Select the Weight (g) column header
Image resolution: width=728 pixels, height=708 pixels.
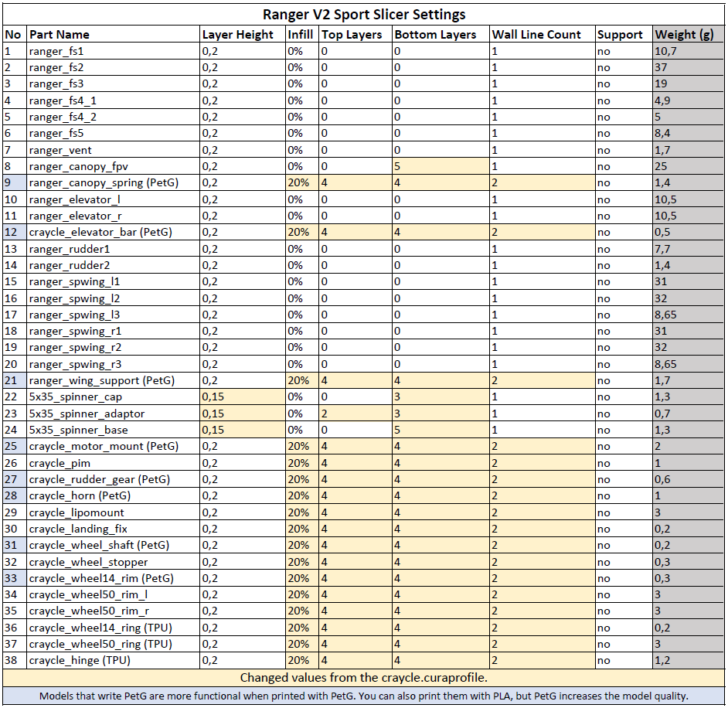point(684,35)
